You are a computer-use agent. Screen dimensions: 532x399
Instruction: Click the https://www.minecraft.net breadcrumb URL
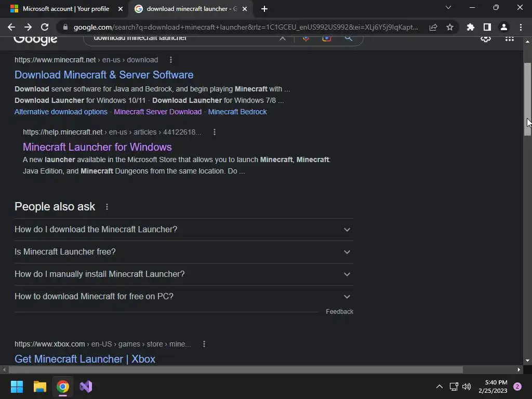(55, 60)
